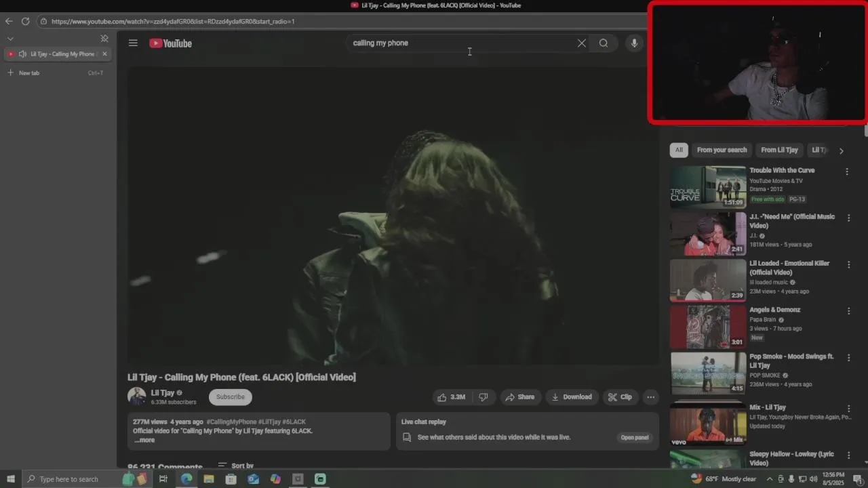Open the Sort by comments dropdown
The width and height of the screenshot is (868, 488).
(x=235, y=466)
